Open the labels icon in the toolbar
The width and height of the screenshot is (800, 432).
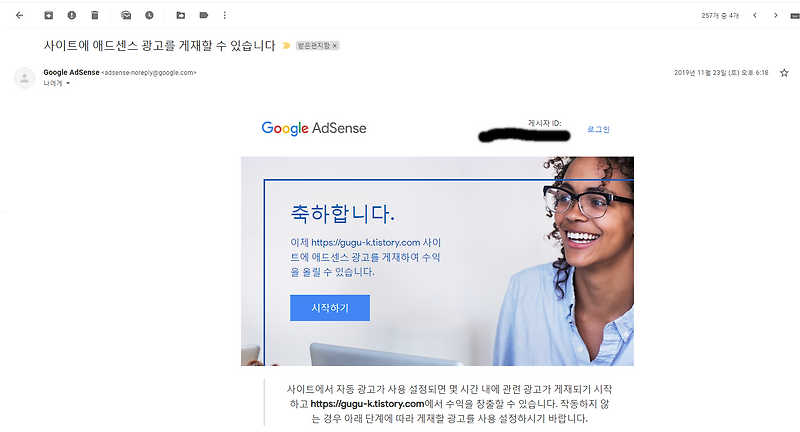[204, 15]
